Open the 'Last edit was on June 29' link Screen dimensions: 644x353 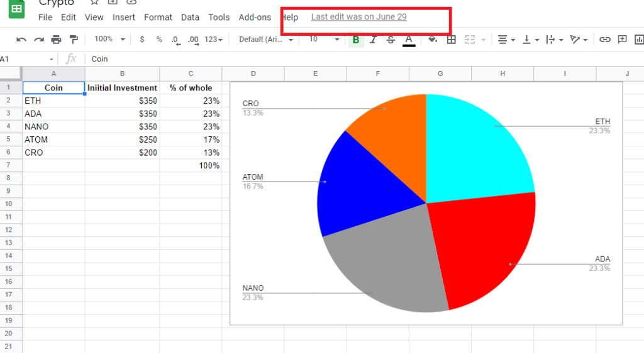(x=358, y=17)
